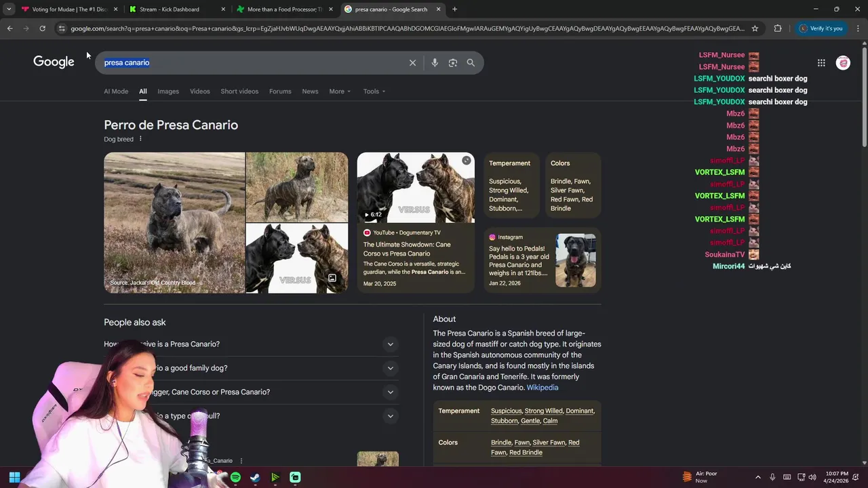Click the Brindle color link
The width and height of the screenshot is (868, 488).
[x=501, y=443]
